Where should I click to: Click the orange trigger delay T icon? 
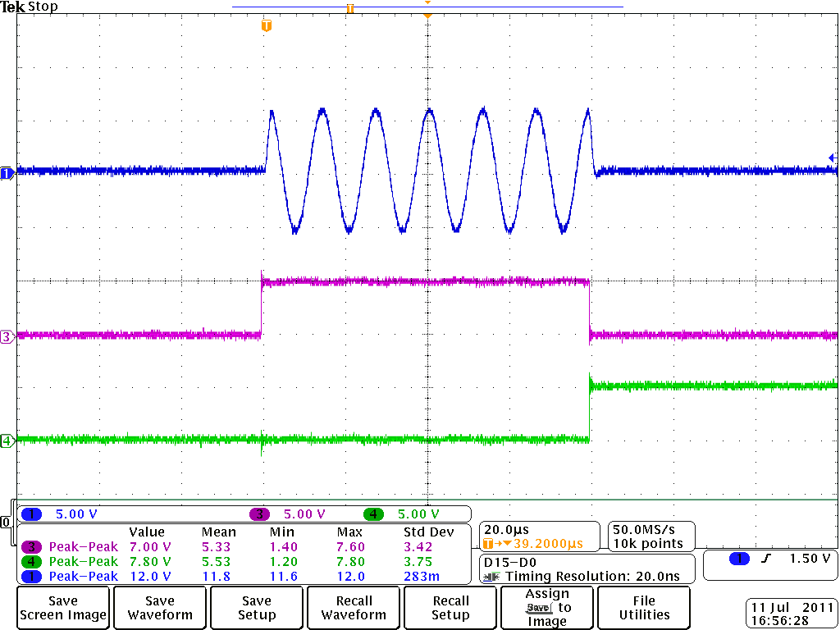[x=487, y=544]
